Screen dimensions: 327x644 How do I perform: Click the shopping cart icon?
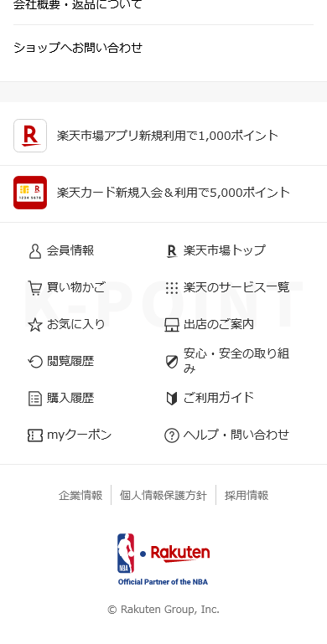(34, 288)
